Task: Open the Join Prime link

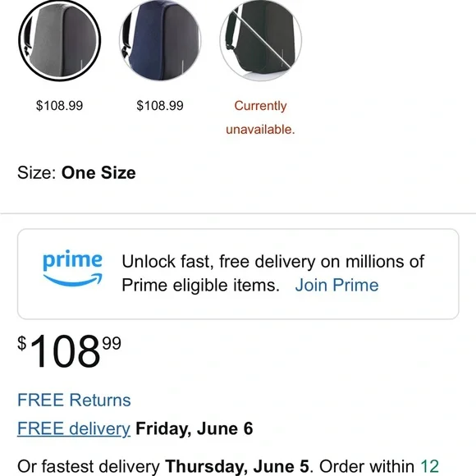Action: [x=337, y=285]
